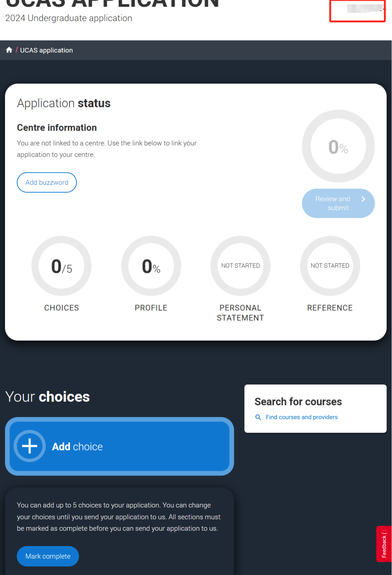Viewport: 392px width, 575px height.
Task: Click the home icon in breadcrumb
Action: coord(9,50)
